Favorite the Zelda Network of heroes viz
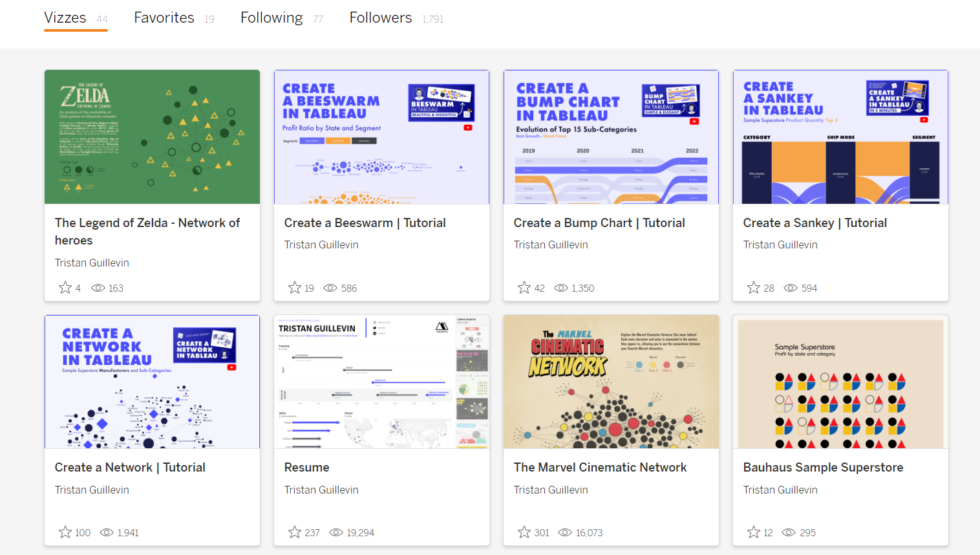The height and width of the screenshot is (555, 980). [x=65, y=288]
